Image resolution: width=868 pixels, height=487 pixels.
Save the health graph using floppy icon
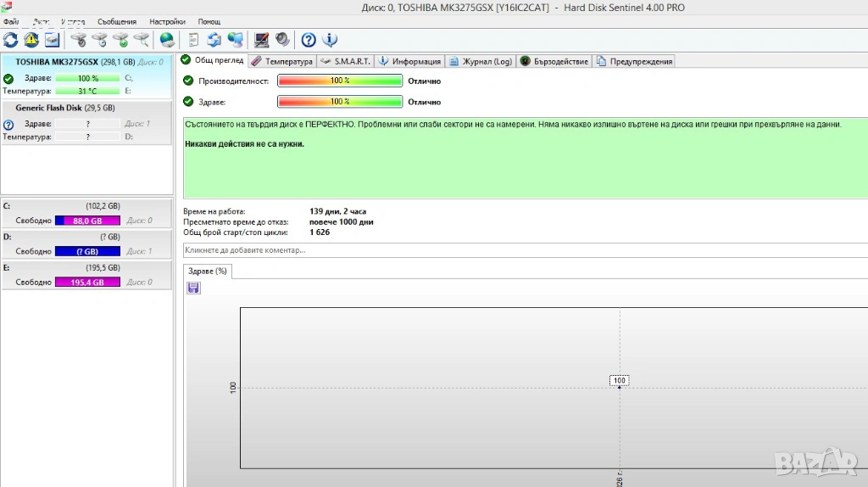click(x=193, y=288)
